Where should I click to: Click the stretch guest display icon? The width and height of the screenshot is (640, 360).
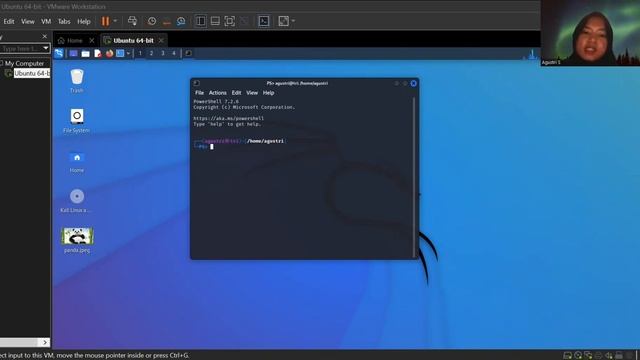tap(283, 21)
